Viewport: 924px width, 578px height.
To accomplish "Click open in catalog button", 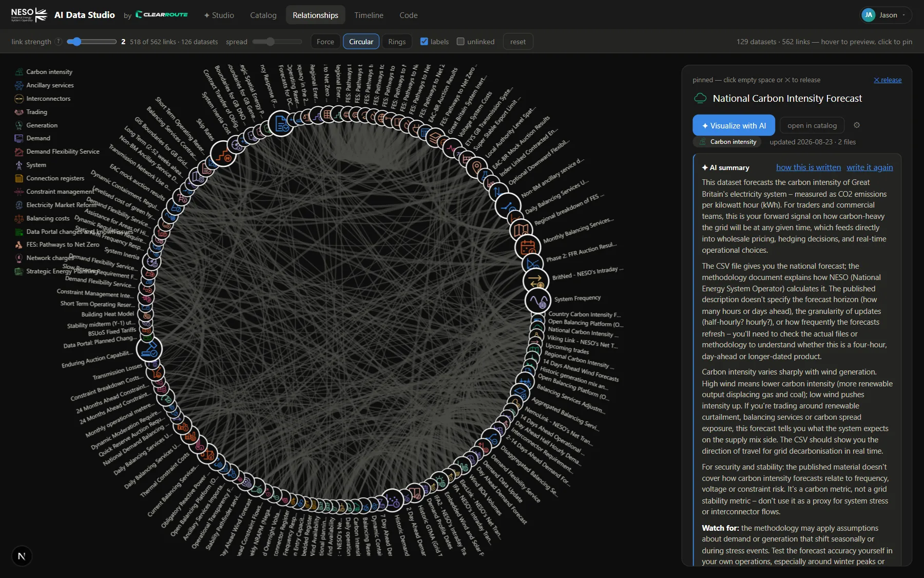I will [x=812, y=125].
